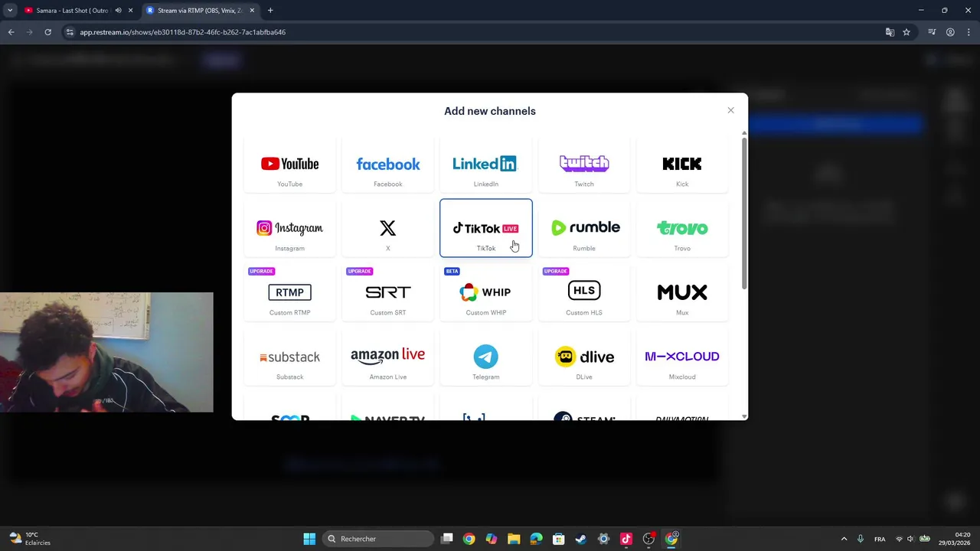Click the UPGRADE badge on Custom RTMP
The height and width of the screenshot is (551, 980).
click(261, 271)
